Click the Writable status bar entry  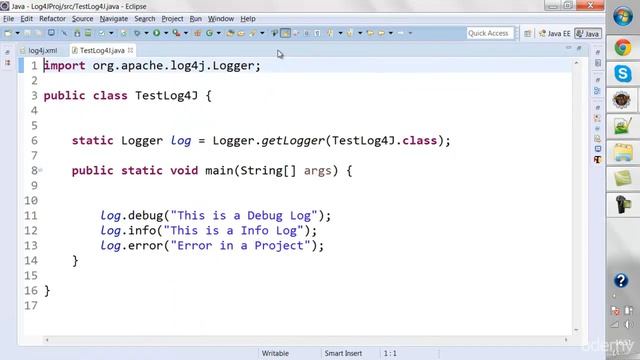[275, 353]
